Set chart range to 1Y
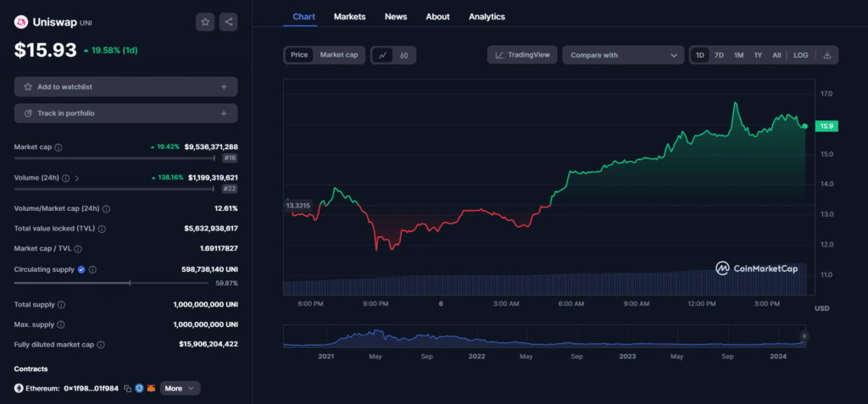Viewport: 868px width, 404px height. 759,55
